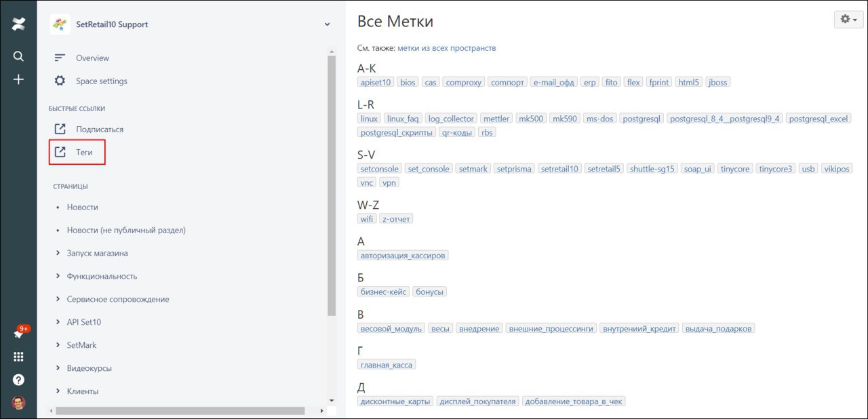Open the app switcher grid icon
The image size is (868, 419).
click(18, 357)
